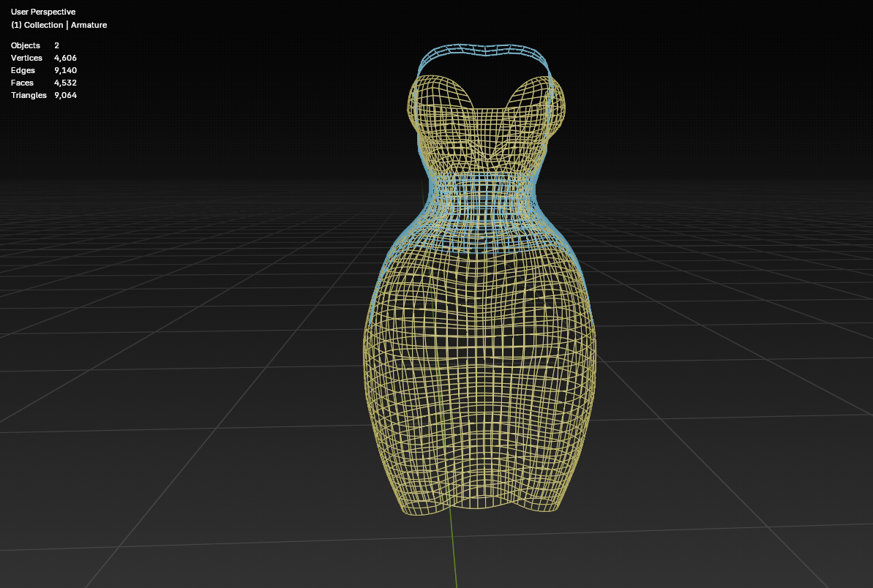Click the Objects count '2'
873x588 pixels.
(57, 45)
